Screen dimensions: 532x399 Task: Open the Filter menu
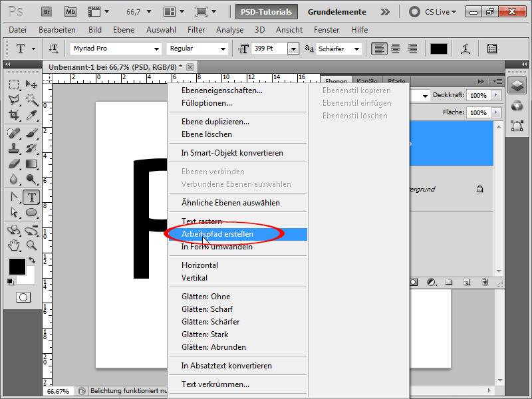pos(196,30)
